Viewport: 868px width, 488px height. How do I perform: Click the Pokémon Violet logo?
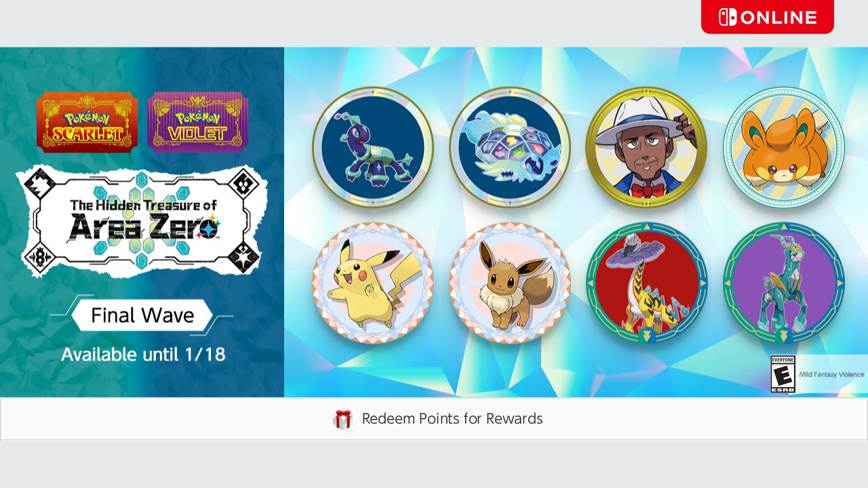click(x=197, y=122)
